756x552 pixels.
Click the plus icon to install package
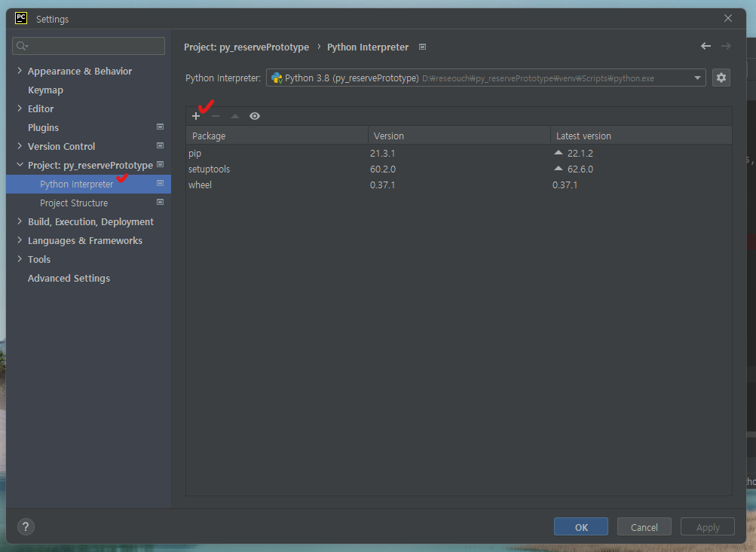point(196,116)
